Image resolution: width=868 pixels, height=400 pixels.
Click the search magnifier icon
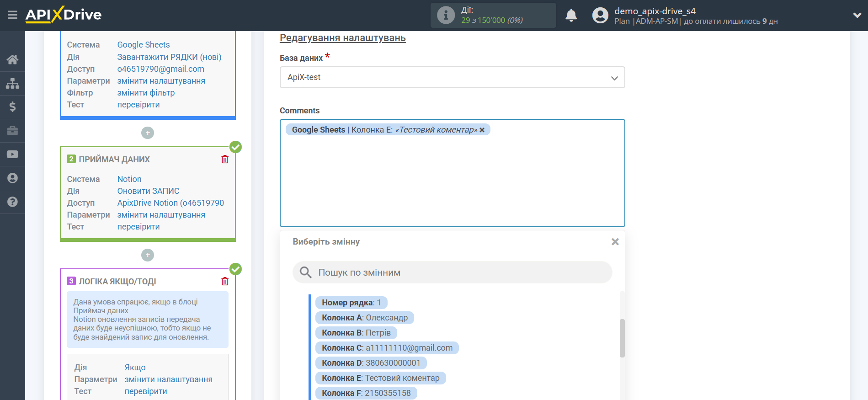(x=305, y=272)
